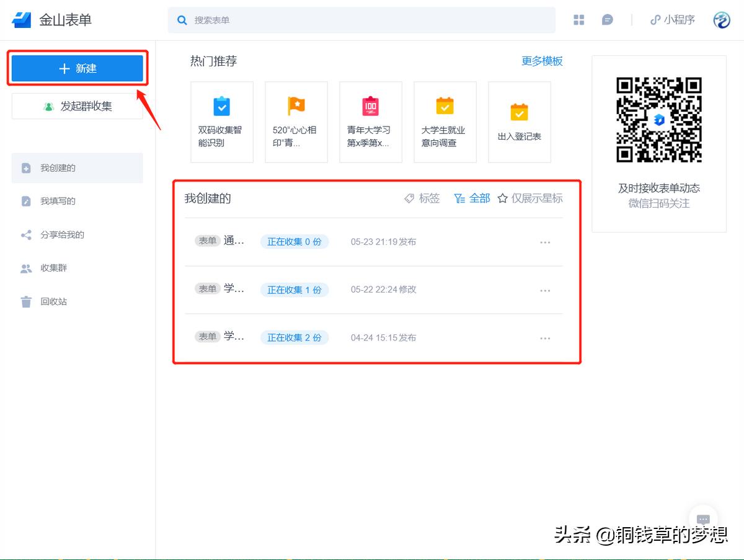This screenshot has height=560, width=744.
Task: Open 分享给我的 sidebar item
Action: coord(62,235)
